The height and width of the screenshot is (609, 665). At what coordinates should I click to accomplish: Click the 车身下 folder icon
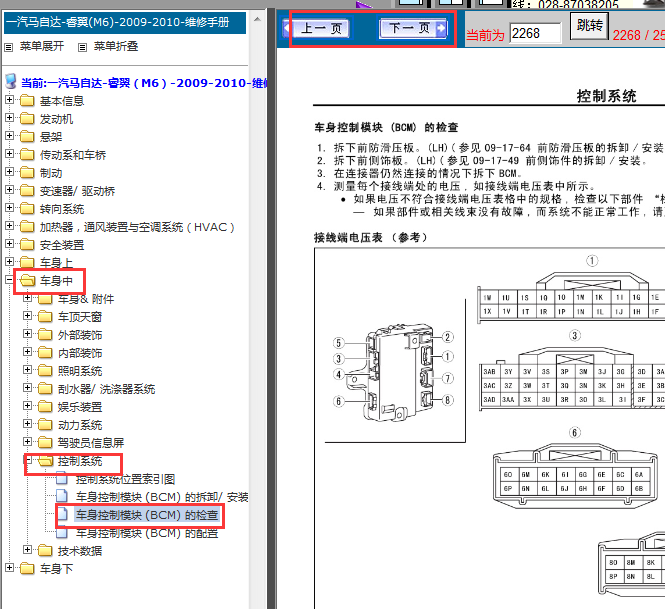[27, 569]
